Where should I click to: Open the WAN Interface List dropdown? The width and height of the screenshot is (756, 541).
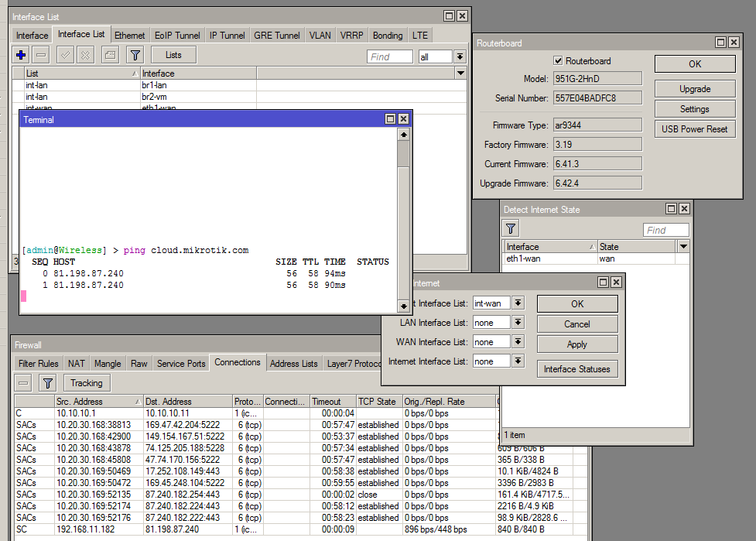(x=518, y=342)
